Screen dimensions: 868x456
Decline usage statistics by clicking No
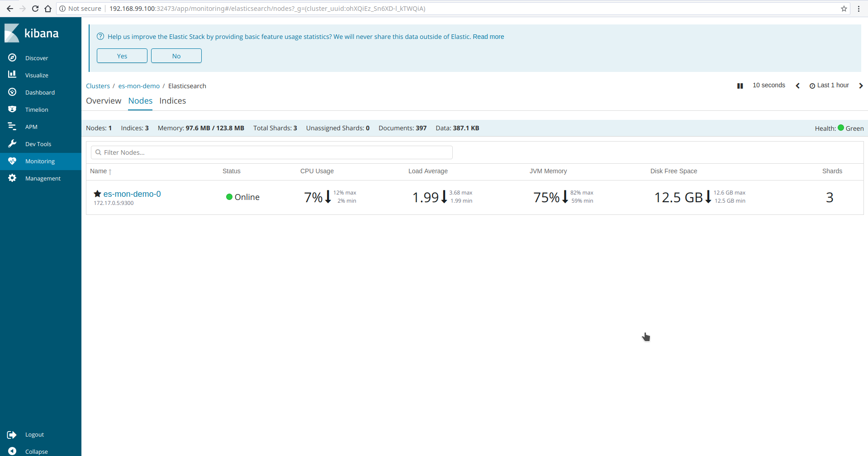(x=176, y=56)
